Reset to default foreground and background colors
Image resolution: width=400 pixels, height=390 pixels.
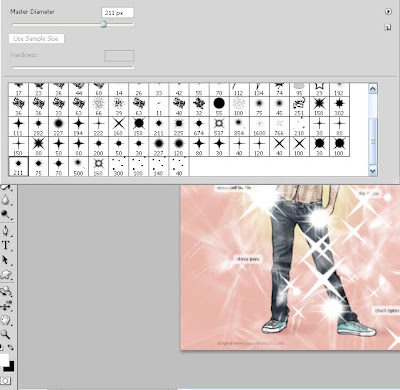pos(2,347)
